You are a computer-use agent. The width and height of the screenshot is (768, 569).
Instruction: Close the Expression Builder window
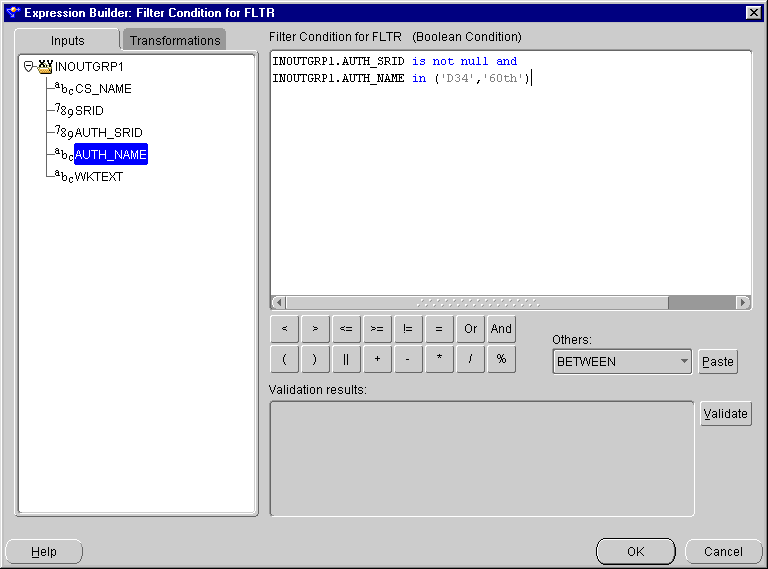pos(753,13)
